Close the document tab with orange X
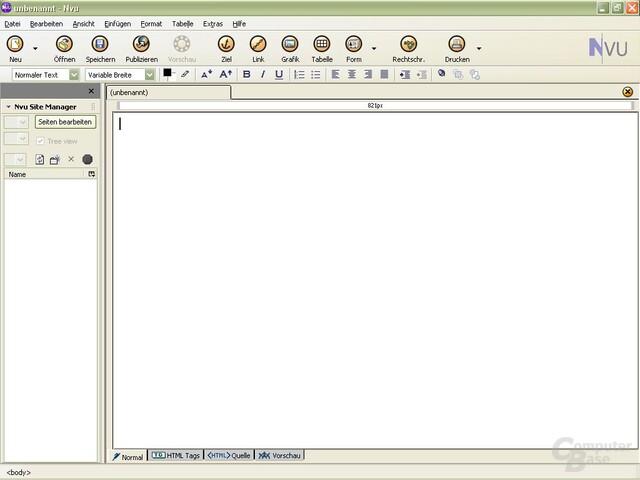Screen dimensions: 640x480 pyautogui.click(x=627, y=92)
